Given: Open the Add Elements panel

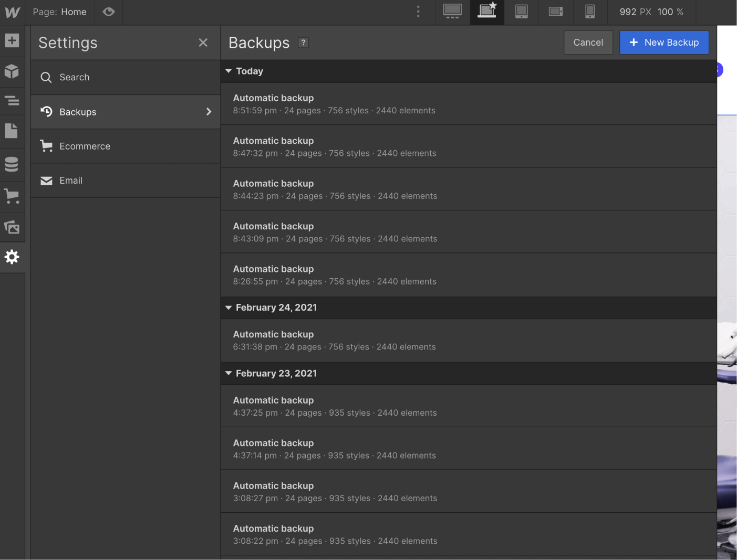Looking at the screenshot, I should [12, 39].
